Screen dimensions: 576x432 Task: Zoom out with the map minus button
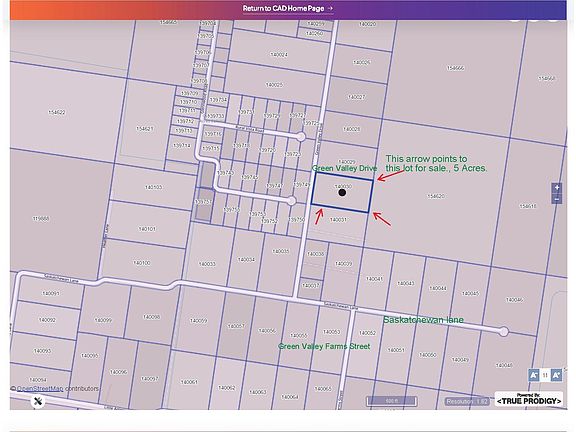tap(557, 199)
